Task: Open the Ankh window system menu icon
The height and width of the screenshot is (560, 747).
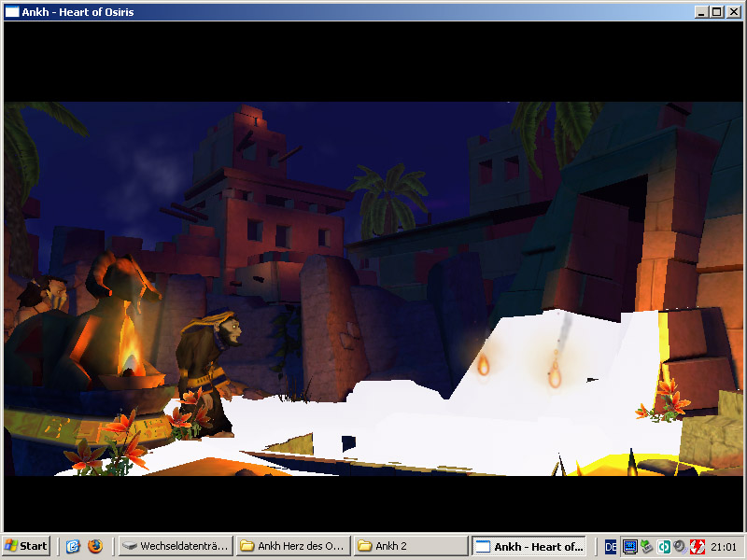Action: 12,12
